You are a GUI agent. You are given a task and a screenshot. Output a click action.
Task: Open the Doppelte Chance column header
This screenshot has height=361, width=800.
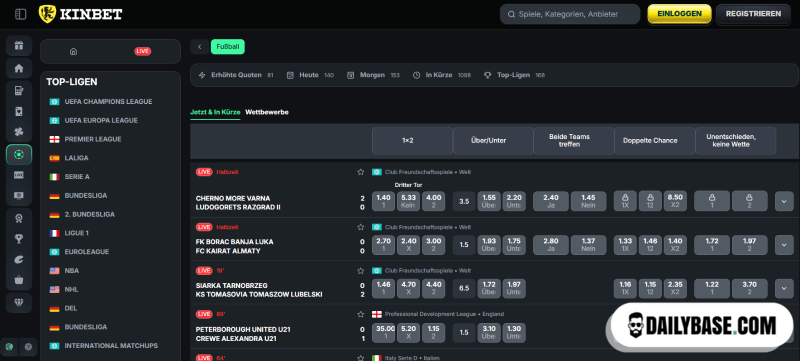[x=655, y=141]
